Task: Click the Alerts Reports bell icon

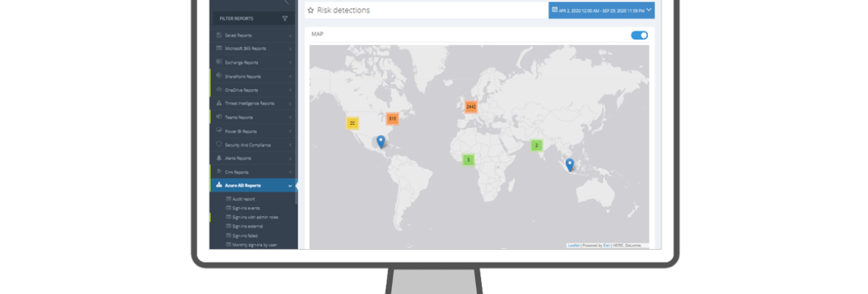Action: pyautogui.click(x=219, y=158)
